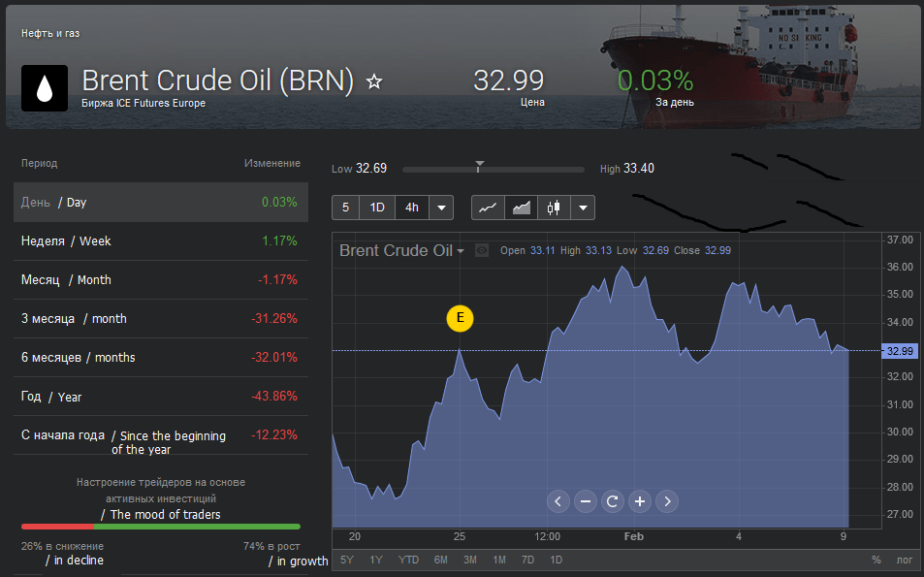
Task: Click the Low/High price range slider handle
Action: coord(479,165)
